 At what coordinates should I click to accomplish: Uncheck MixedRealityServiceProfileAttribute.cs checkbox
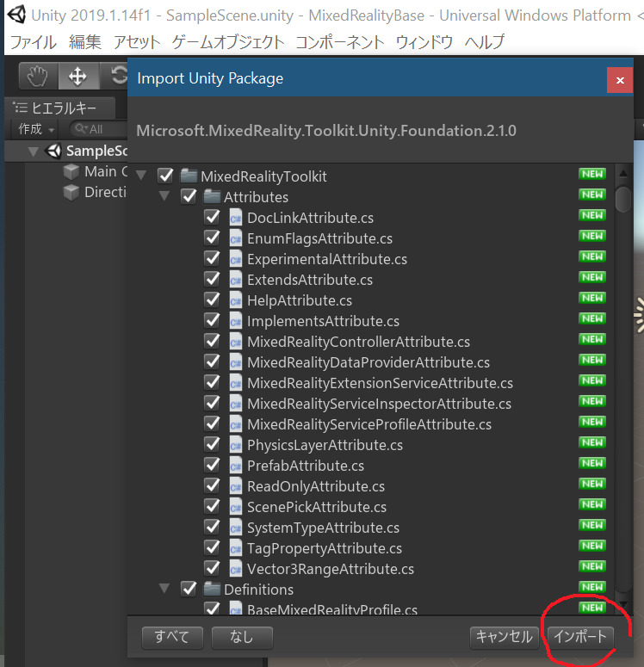pos(212,423)
